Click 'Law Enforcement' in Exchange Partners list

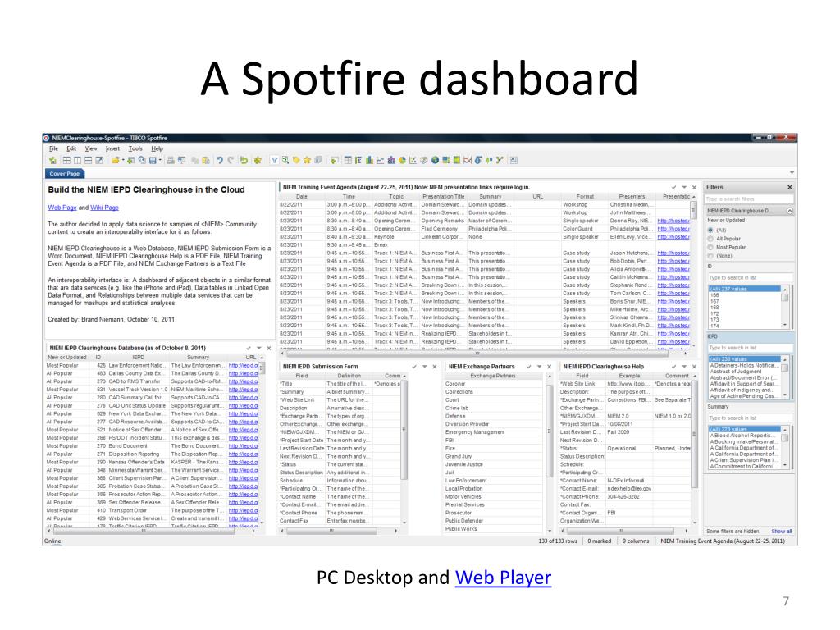point(466,481)
